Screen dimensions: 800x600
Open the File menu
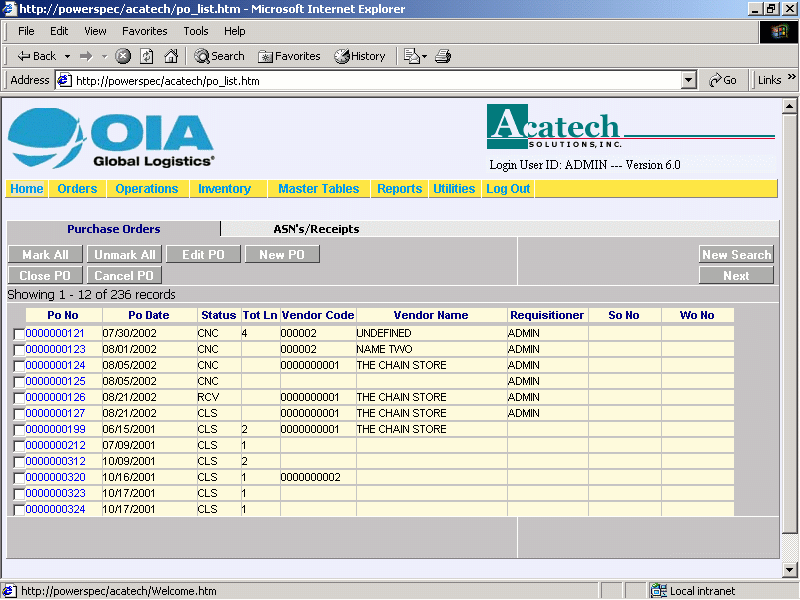(x=26, y=31)
